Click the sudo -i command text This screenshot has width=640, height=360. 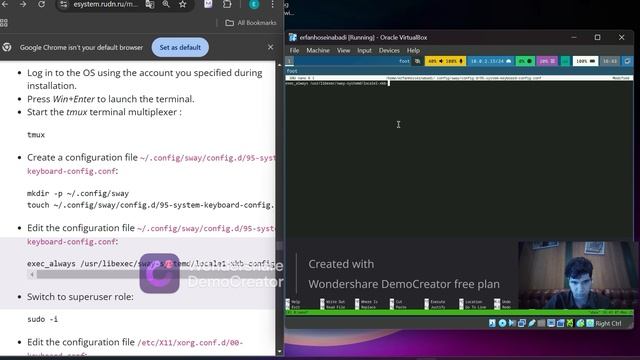pyautogui.click(x=42, y=319)
